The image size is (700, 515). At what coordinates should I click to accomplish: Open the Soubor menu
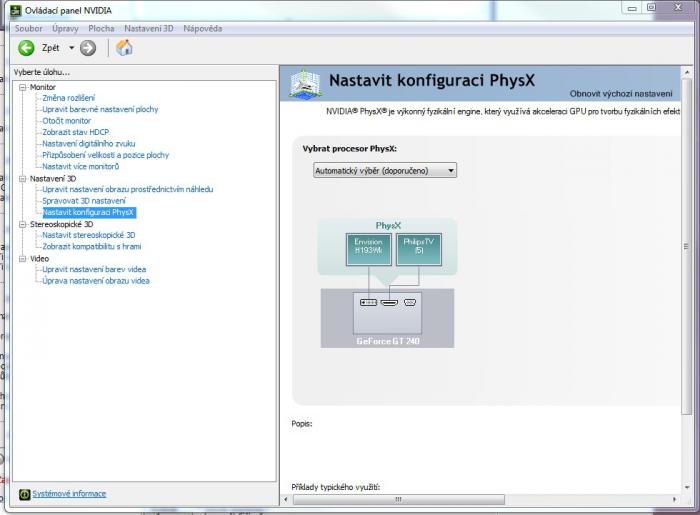click(28, 28)
